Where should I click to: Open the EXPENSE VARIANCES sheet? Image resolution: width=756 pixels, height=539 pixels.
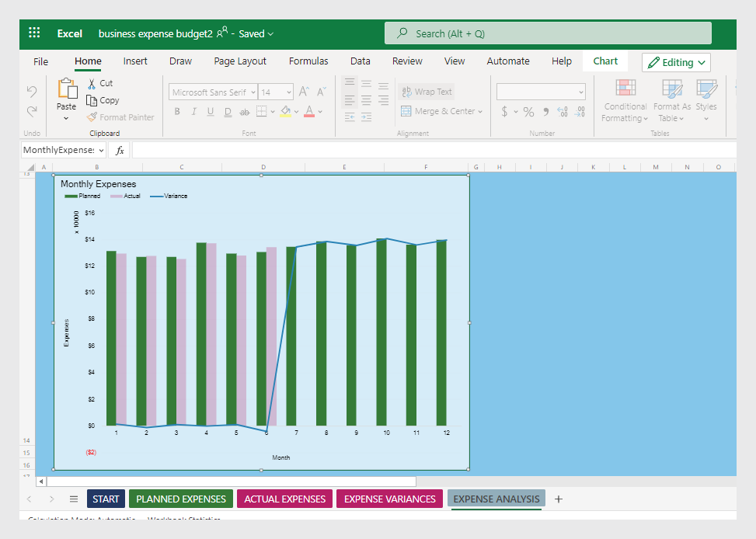(x=389, y=499)
